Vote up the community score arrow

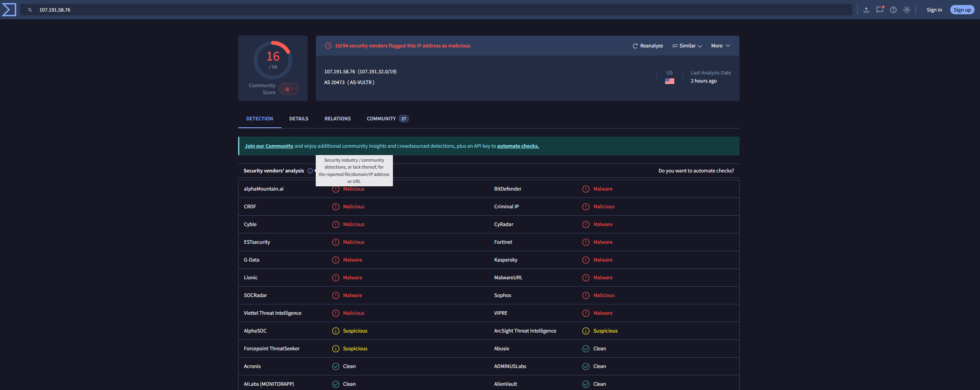(x=294, y=86)
